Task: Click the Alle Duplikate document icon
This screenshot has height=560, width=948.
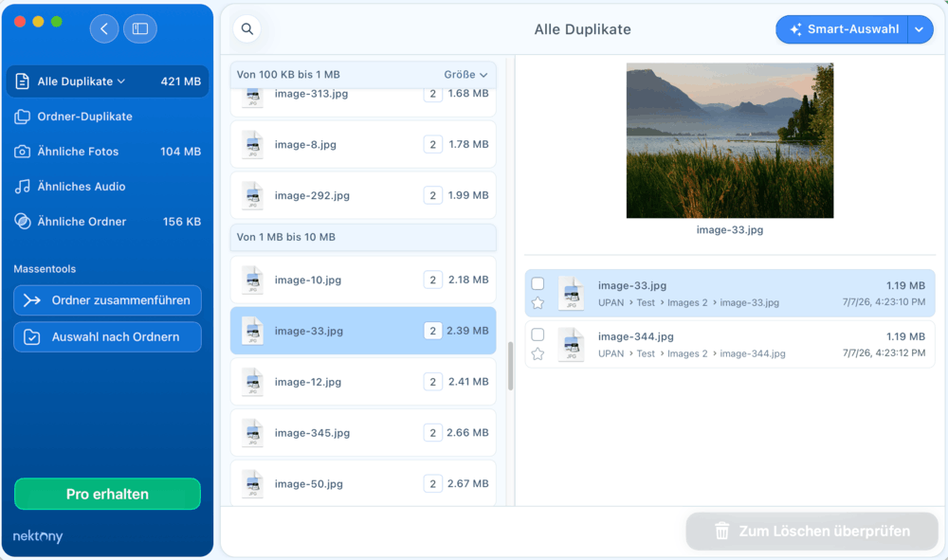Action: click(x=23, y=81)
